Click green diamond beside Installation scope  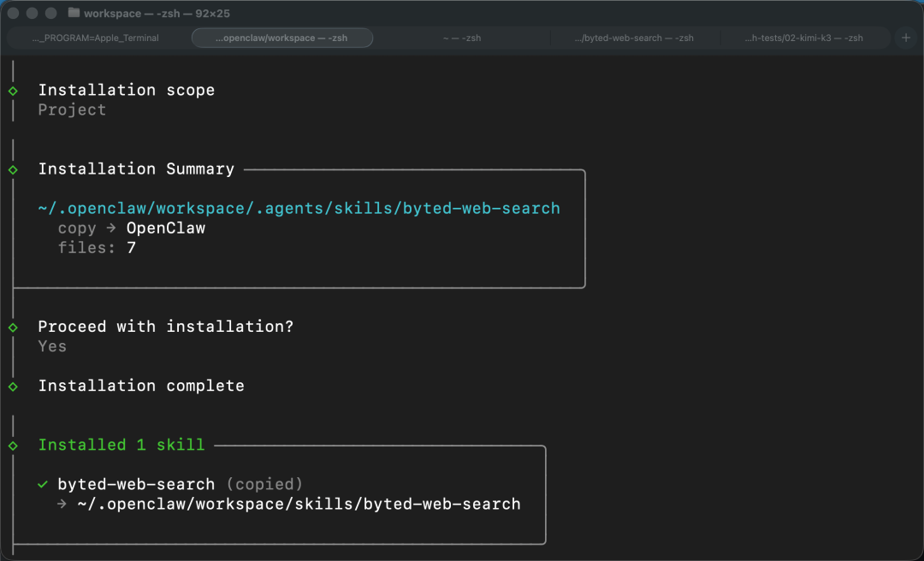[x=13, y=91]
